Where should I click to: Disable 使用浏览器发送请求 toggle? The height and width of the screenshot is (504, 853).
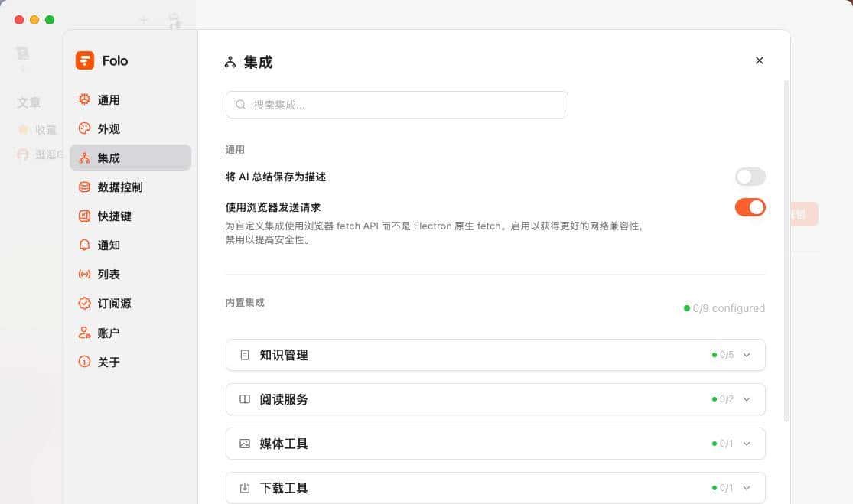750,207
